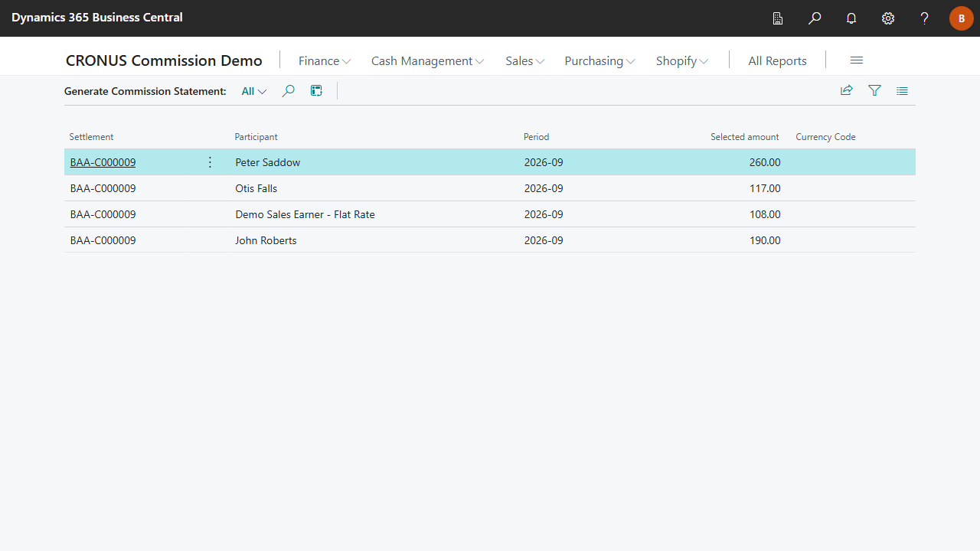Sort by the Participant column header
The image size is (980, 551).
coord(256,137)
